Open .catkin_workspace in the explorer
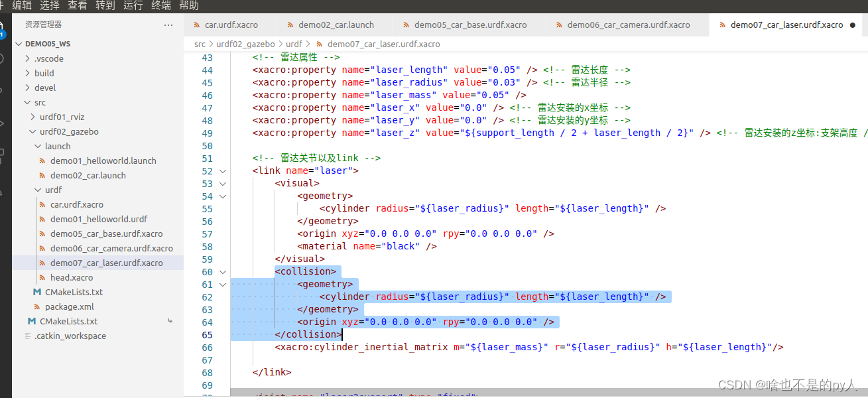Screen dimensions: 868x398 [x=70, y=336]
